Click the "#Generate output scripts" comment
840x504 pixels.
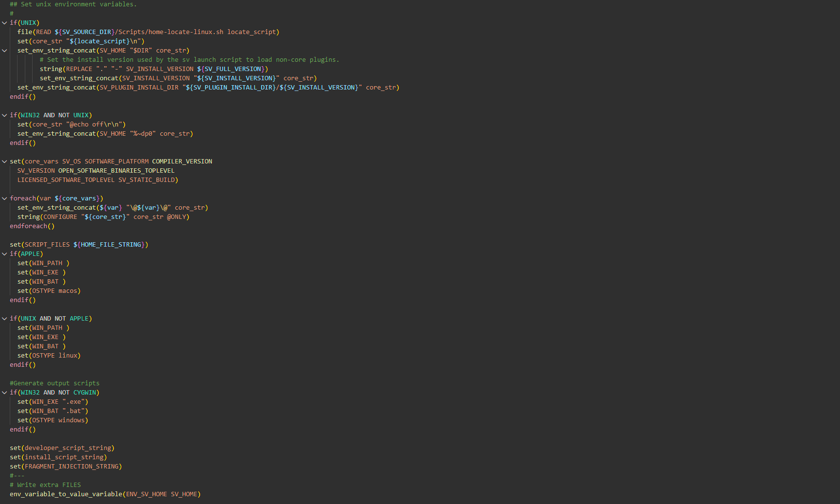pos(55,383)
